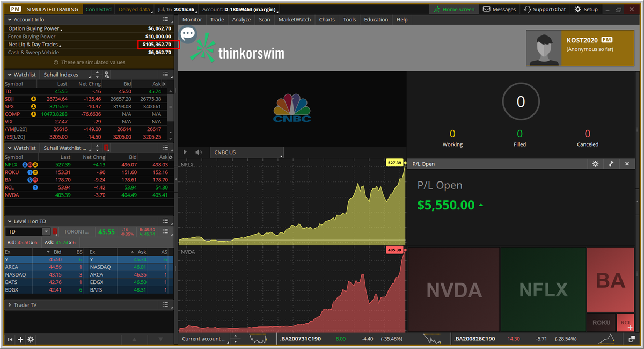Viewport: 644px width, 349px height.
Task: Click the sidebar scroll-up triangle button
Action: 134,339
